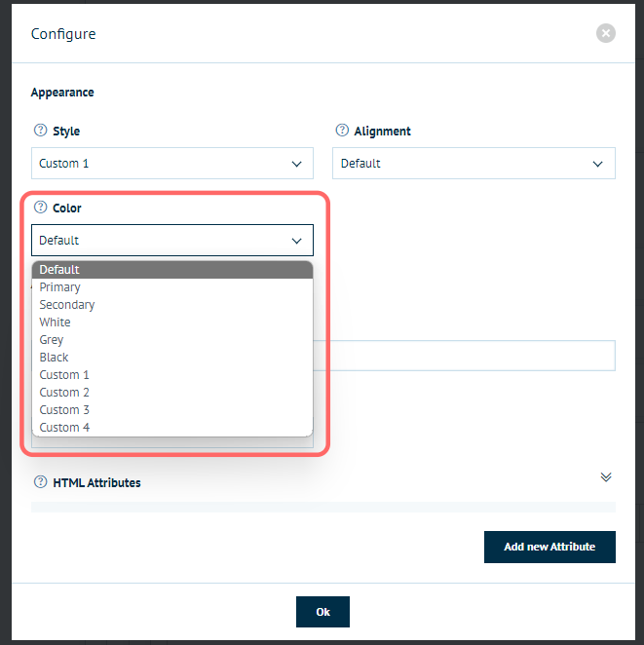
Task: Select Custom 4 color option
Action: click(172, 428)
